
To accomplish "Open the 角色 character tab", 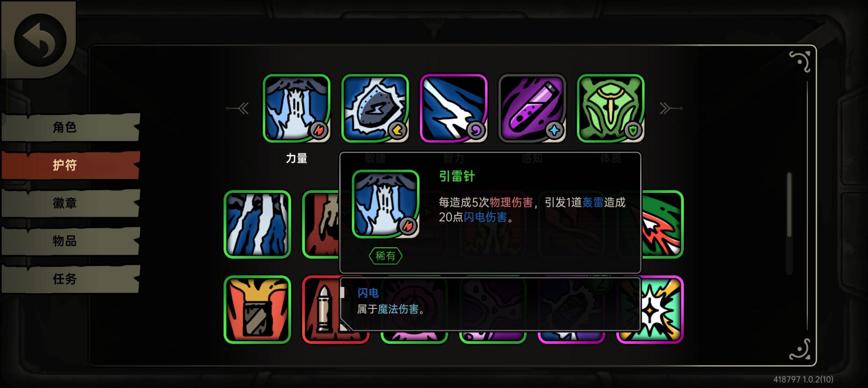I will coord(70,127).
